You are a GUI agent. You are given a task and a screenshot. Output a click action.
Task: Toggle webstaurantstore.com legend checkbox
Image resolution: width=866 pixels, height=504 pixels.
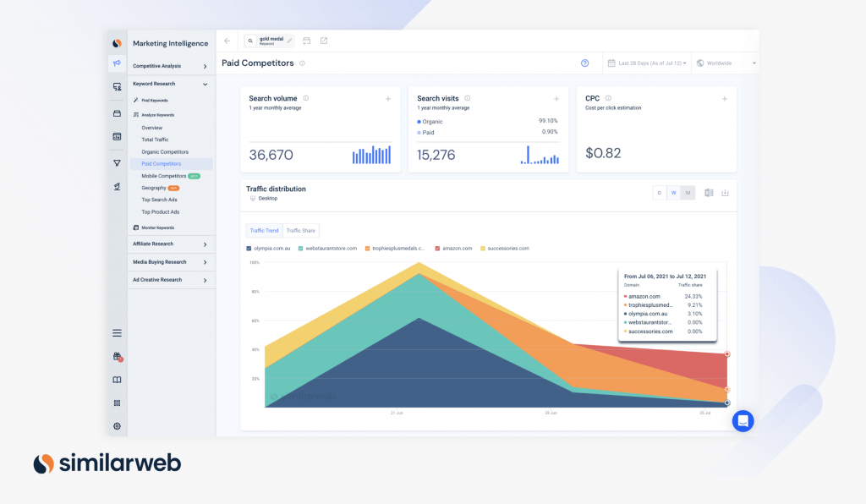301,249
